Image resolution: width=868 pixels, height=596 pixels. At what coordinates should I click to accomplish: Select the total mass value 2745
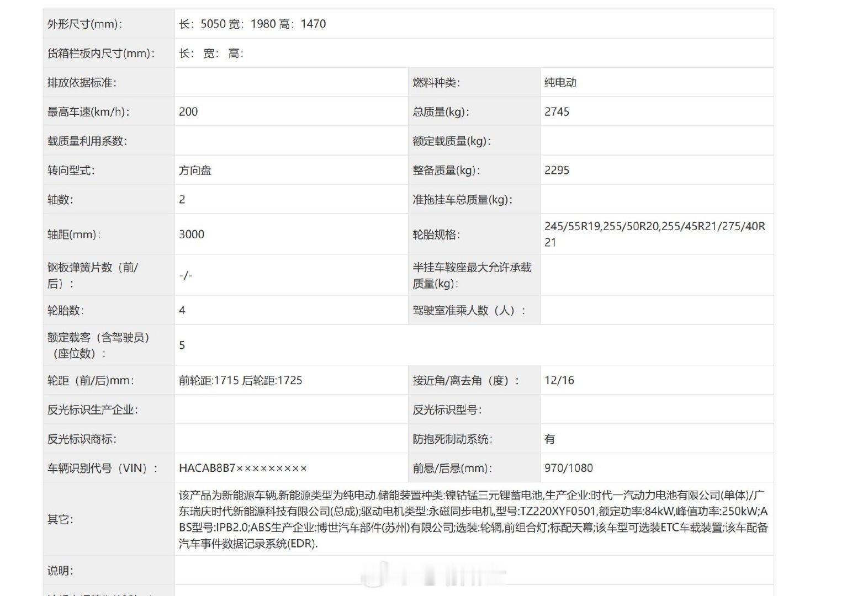[x=557, y=111]
